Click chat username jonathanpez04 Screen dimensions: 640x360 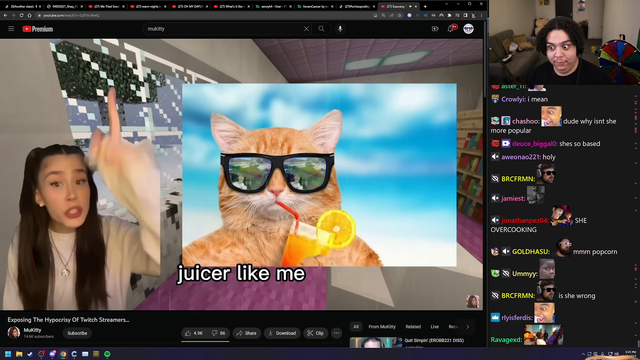[525, 220]
